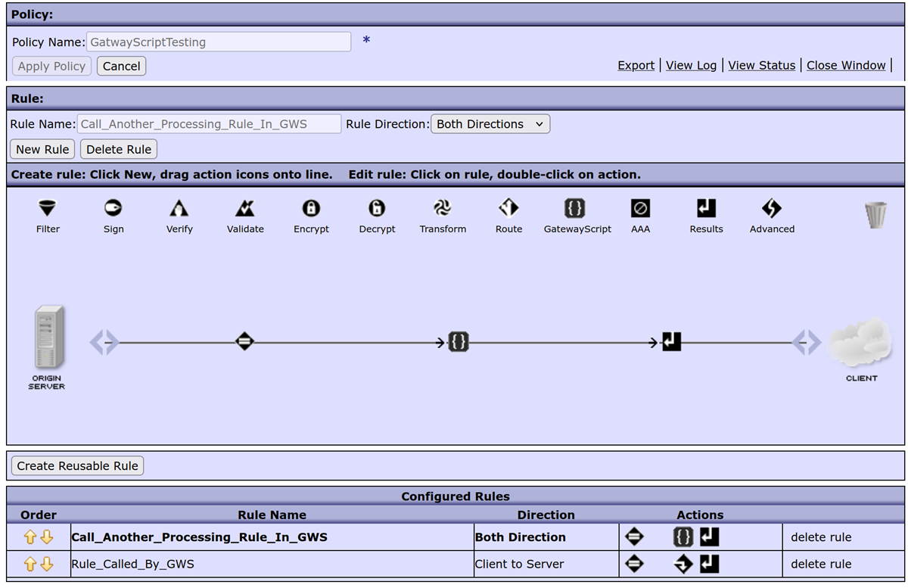This screenshot has height=588, width=908.
Task: Select the Sign action icon
Action: 113,208
